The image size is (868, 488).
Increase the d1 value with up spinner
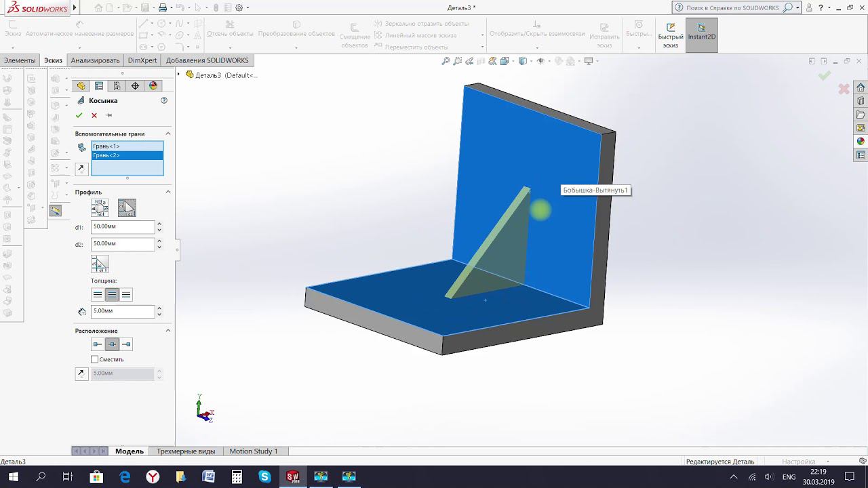coord(159,224)
